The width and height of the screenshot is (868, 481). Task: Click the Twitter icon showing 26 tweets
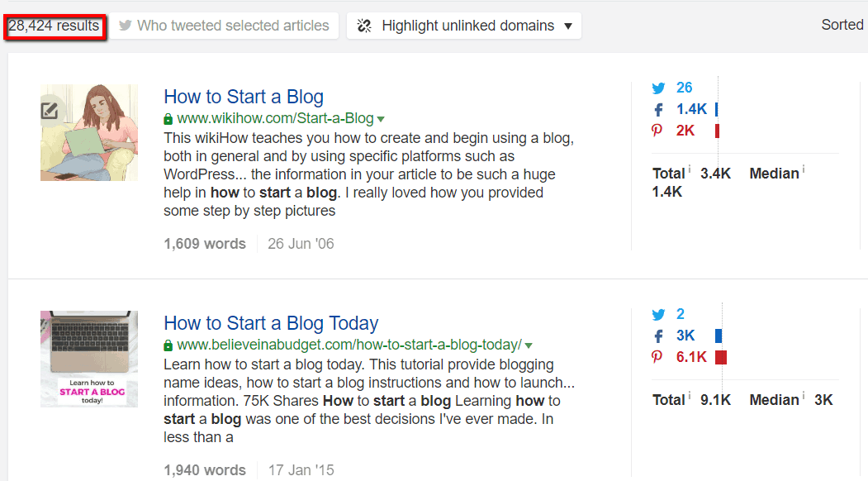click(x=658, y=88)
